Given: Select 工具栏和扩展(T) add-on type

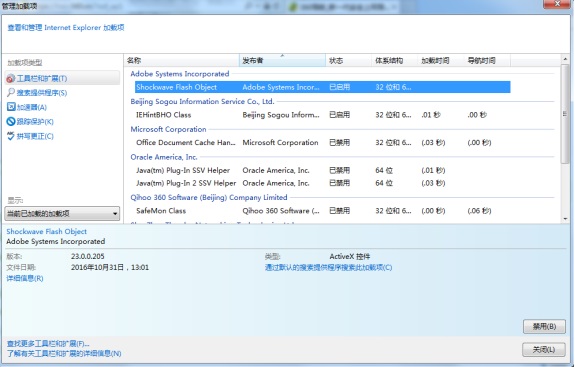Looking at the screenshot, I should click(62, 78).
